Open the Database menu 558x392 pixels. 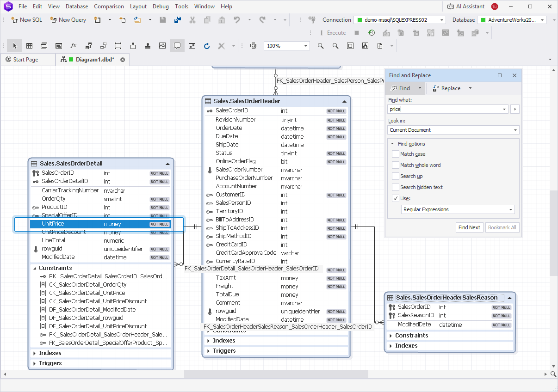click(x=76, y=6)
